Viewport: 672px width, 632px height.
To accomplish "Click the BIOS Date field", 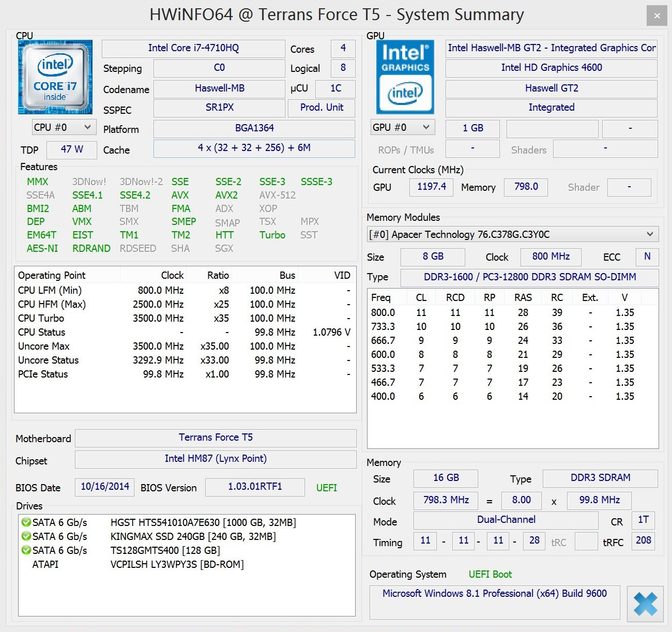I will [105, 487].
